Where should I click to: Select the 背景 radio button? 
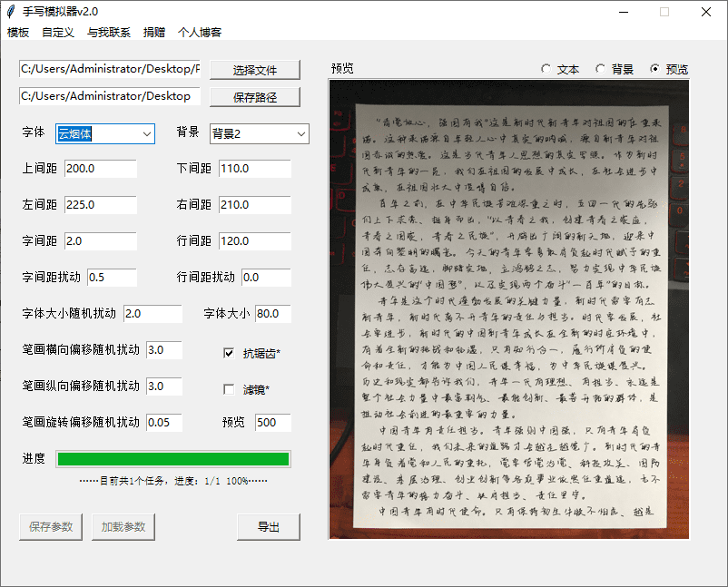(x=598, y=69)
